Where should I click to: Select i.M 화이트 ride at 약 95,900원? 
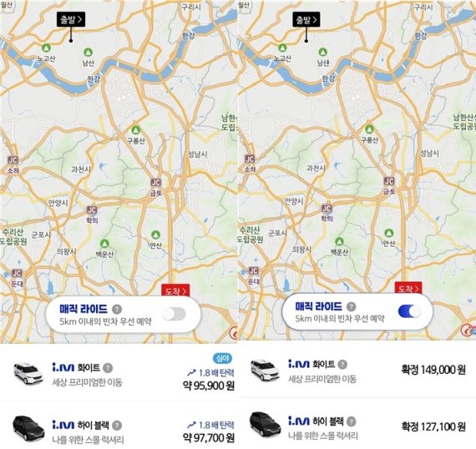(119, 375)
